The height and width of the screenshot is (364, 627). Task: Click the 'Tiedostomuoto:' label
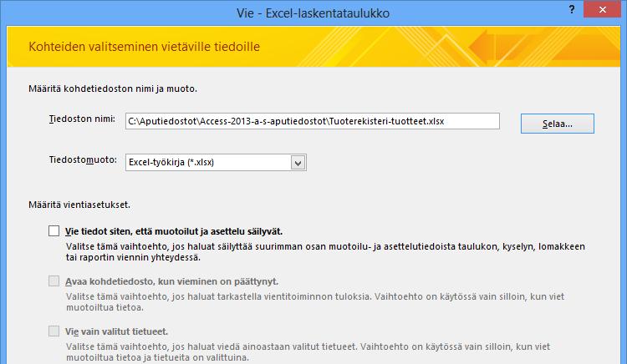[83, 159]
